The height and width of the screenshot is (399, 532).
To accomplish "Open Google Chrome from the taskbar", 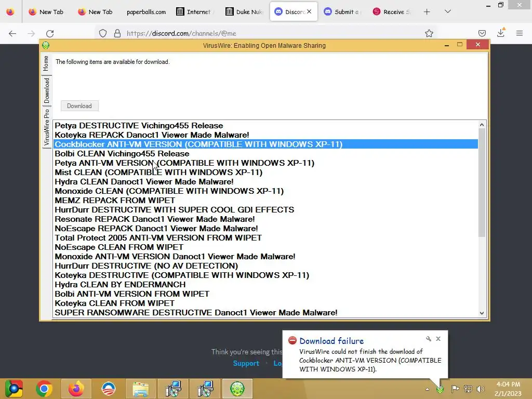I will pos(44,389).
